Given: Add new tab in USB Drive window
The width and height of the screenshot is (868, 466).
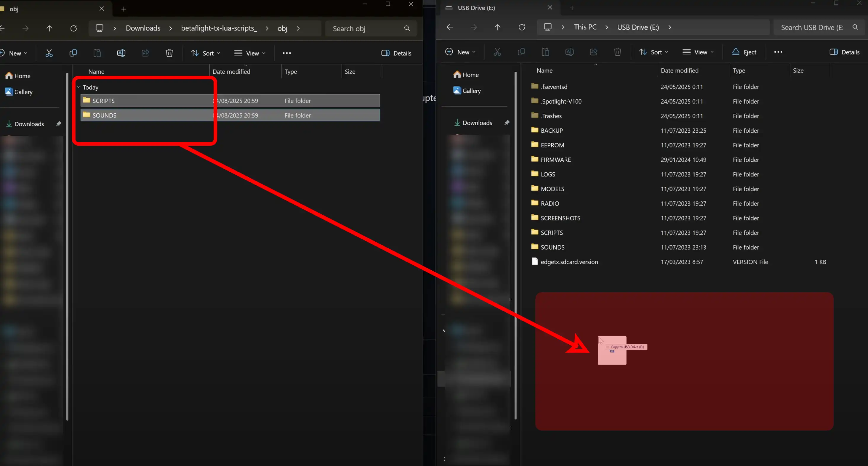Looking at the screenshot, I should click(x=572, y=8).
